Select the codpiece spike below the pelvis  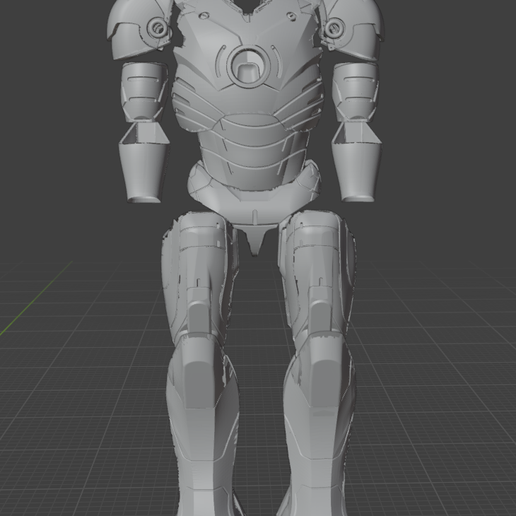click(x=256, y=240)
